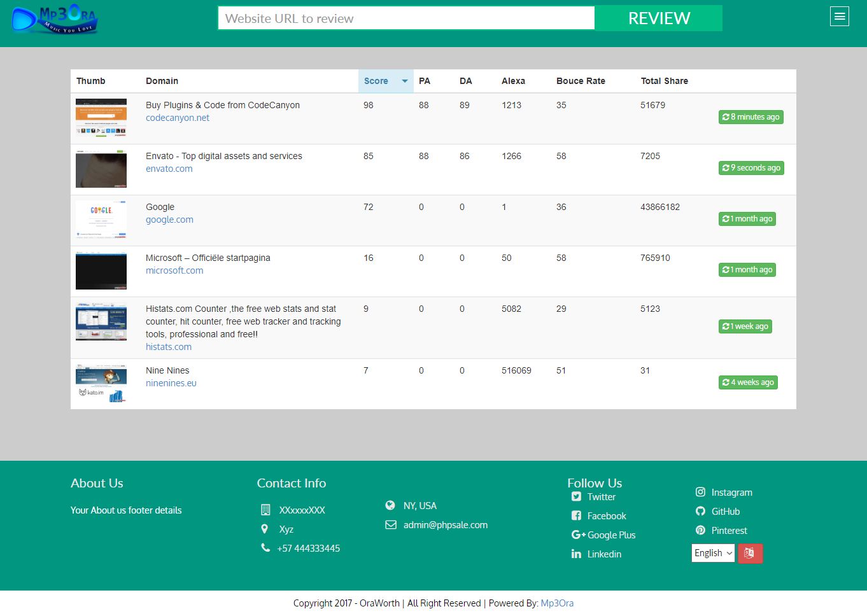This screenshot has width=867, height=616.
Task: Refresh codecanyon.net via 8 minutes ago button
Action: tap(751, 117)
